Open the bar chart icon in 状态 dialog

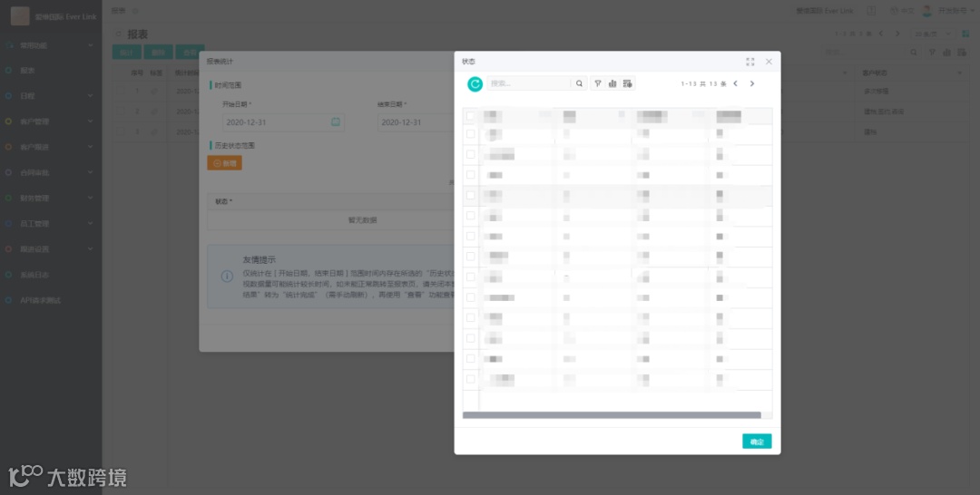point(612,83)
